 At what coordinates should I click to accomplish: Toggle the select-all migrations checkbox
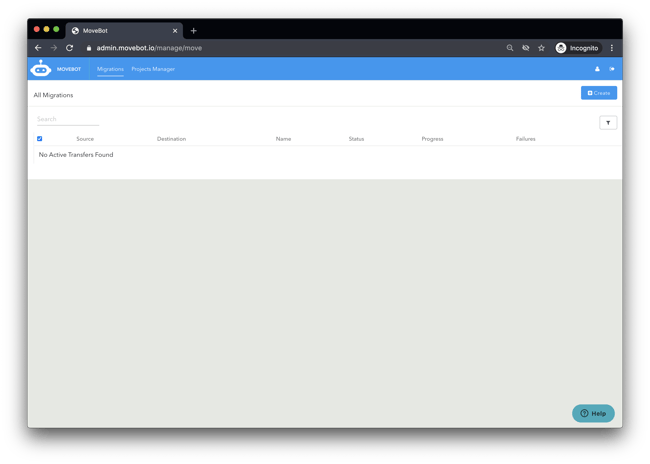40,139
